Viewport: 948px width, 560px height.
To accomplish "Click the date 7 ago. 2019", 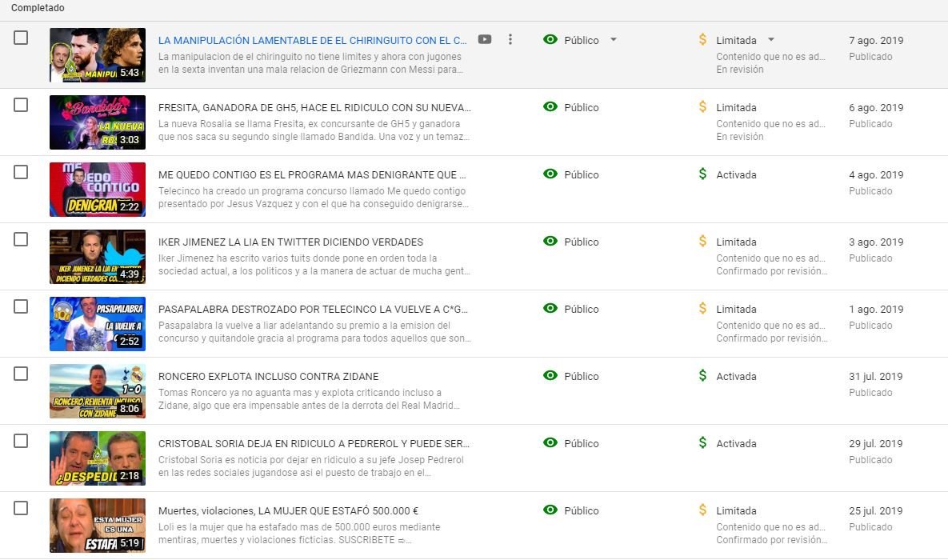I will pos(876,40).
